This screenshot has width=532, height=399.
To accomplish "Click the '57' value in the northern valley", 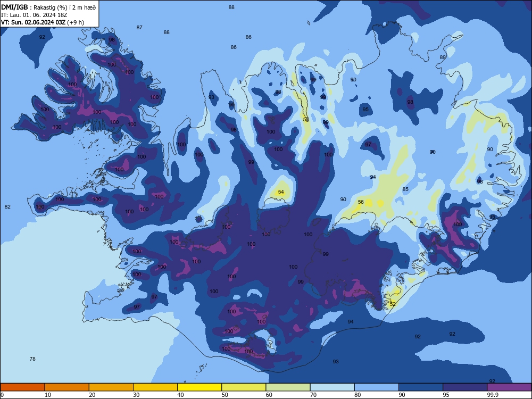I will click(x=306, y=119).
